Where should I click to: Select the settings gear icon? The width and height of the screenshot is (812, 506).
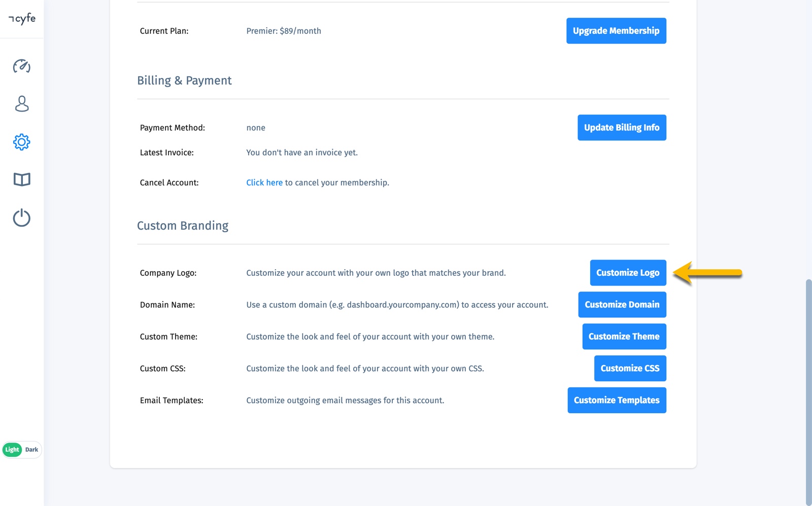click(21, 142)
